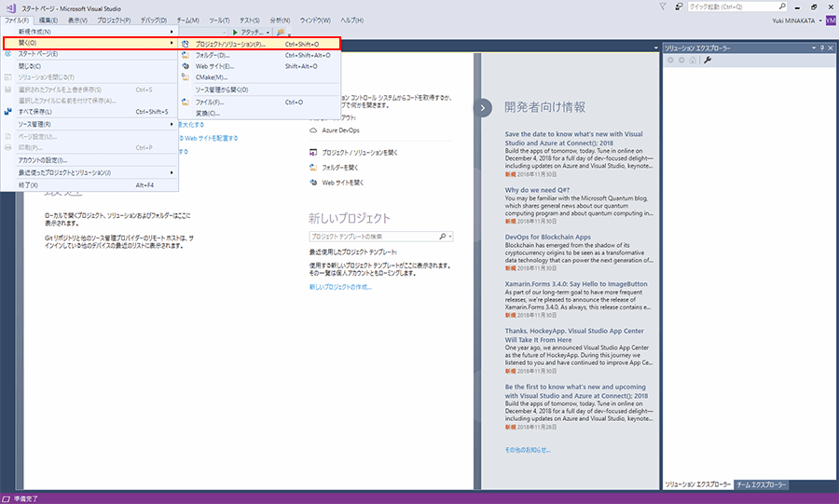Open the 表示(V) menu
839x504 pixels.
77,20
